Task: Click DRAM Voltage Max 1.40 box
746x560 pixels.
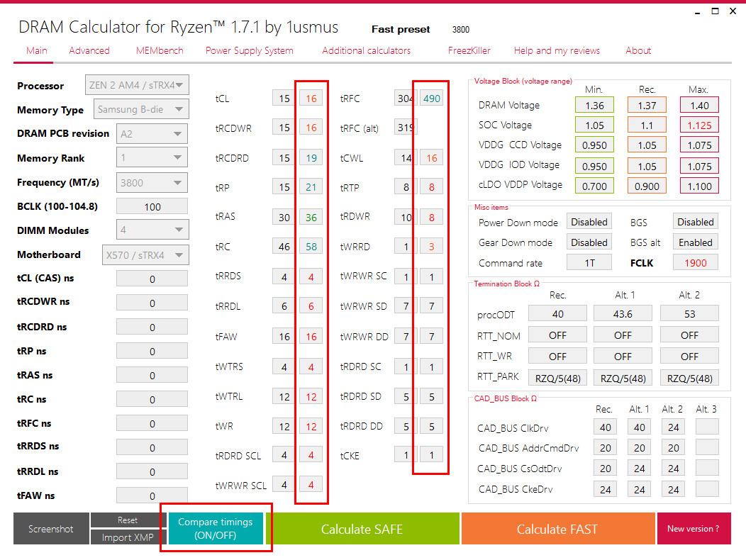Action: 699,105
